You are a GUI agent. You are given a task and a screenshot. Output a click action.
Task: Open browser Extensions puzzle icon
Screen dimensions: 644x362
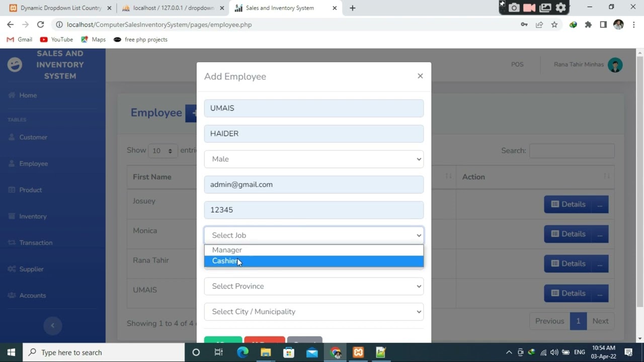click(588, 25)
